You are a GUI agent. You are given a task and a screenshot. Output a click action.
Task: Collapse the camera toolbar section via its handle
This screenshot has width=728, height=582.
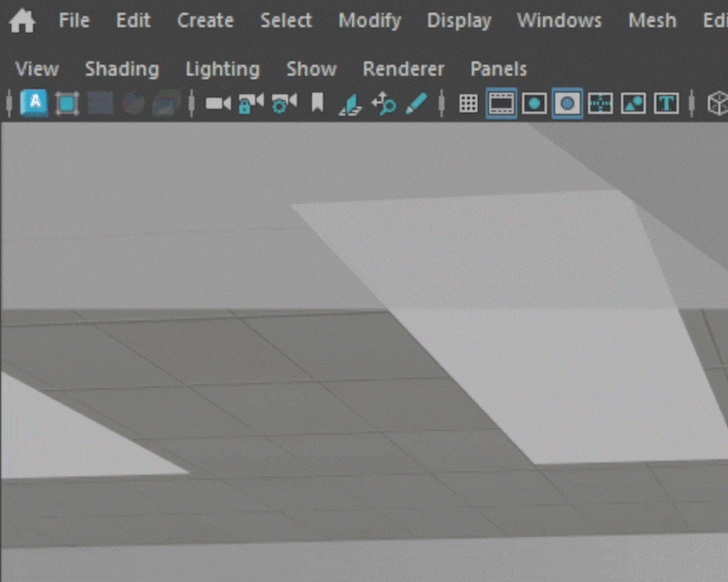pos(191,103)
